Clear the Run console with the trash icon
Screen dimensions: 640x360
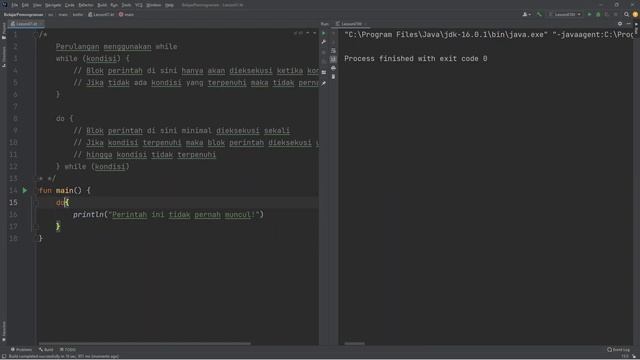coord(333,77)
